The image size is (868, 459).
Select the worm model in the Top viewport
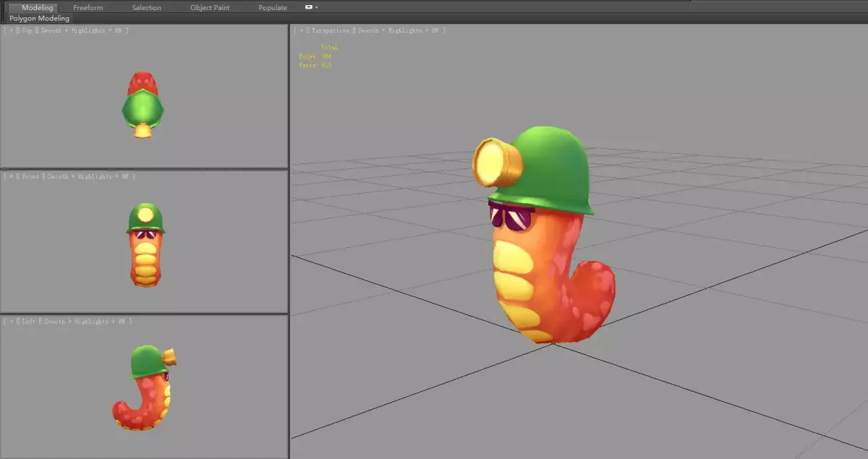click(x=142, y=105)
